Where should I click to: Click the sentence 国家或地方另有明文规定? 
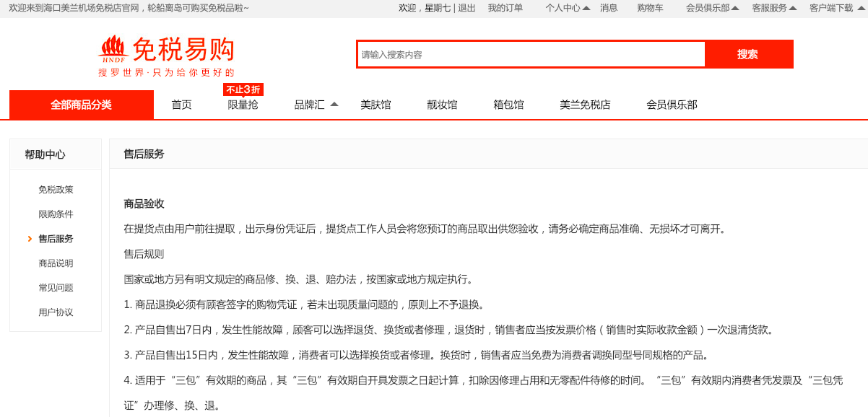coord(298,279)
